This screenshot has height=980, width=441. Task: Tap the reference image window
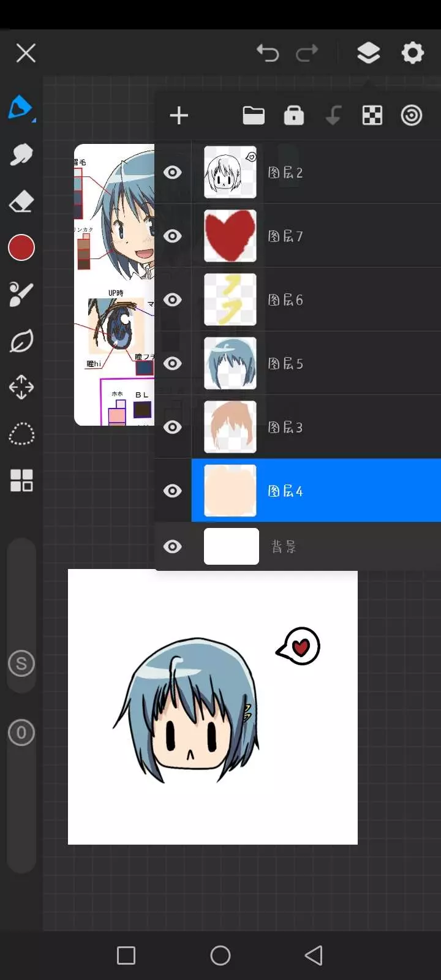(x=115, y=285)
